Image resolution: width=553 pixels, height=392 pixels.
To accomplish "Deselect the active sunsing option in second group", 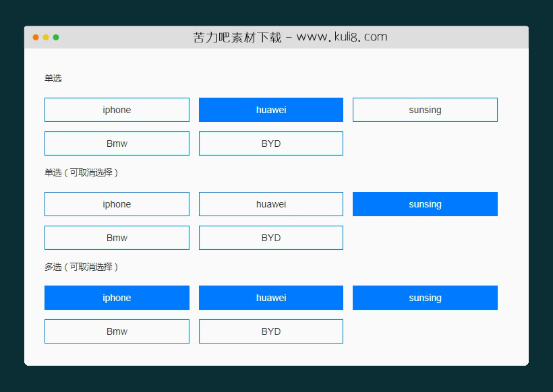I will point(425,204).
